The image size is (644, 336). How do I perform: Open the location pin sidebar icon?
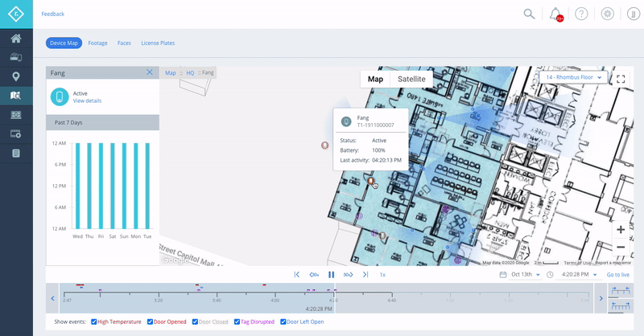tap(15, 76)
